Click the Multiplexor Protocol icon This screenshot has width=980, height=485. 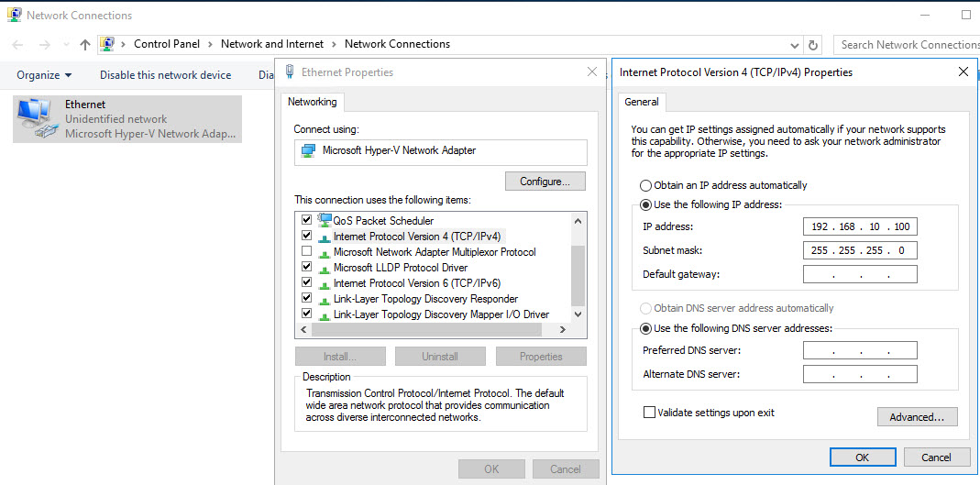point(324,252)
